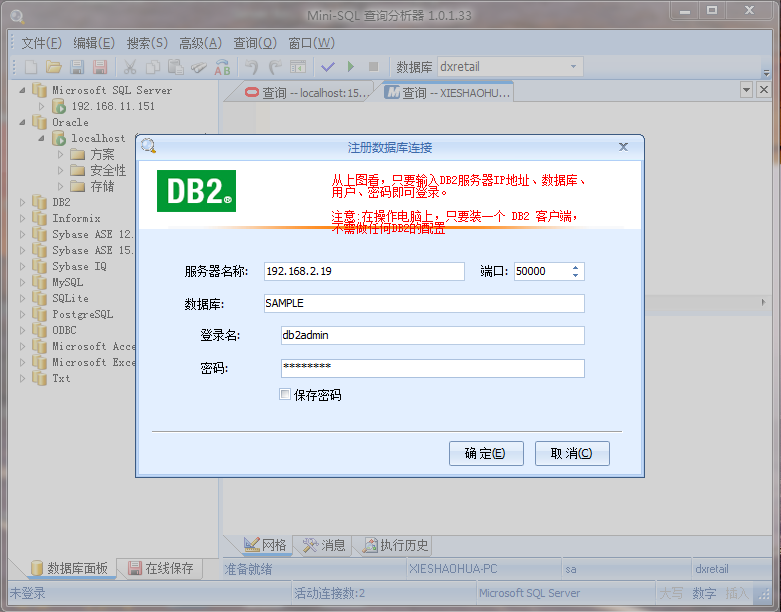Click the 取消(C) button
781x612 pixels.
tap(572, 453)
